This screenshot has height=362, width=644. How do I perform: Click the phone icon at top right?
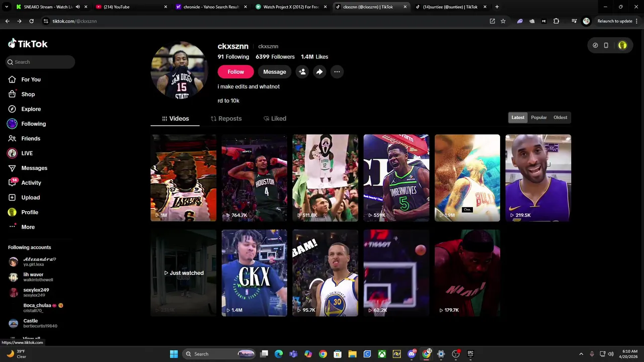pos(606,45)
